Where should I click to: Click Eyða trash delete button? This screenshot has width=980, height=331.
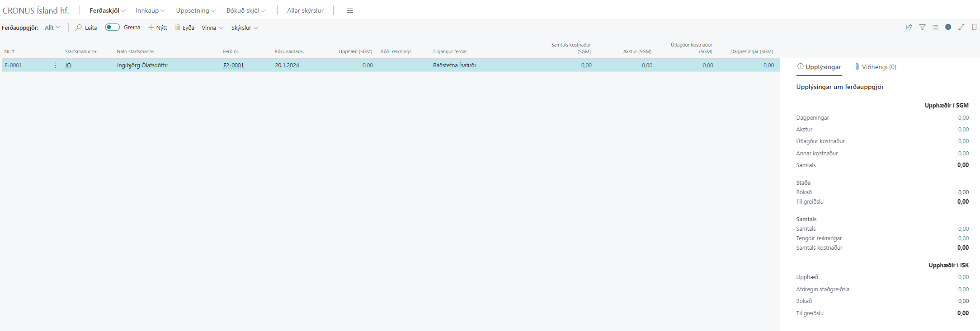[184, 28]
